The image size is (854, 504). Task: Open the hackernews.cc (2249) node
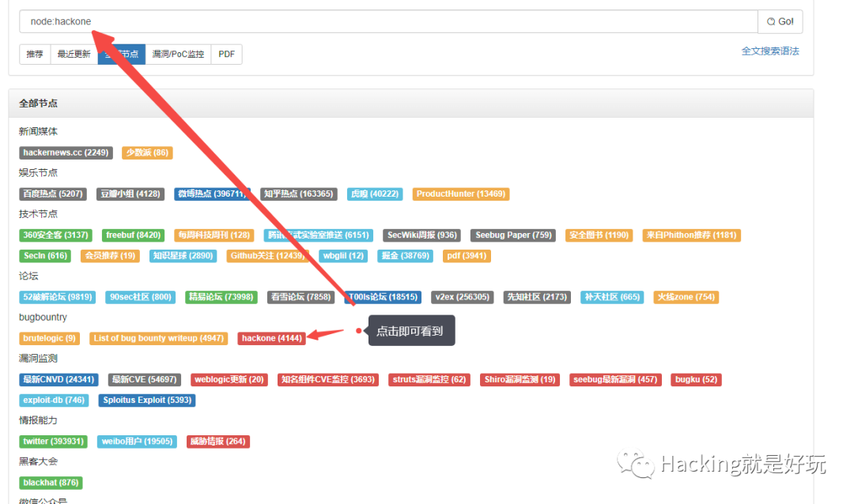pyautogui.click(x=66, y=153)
